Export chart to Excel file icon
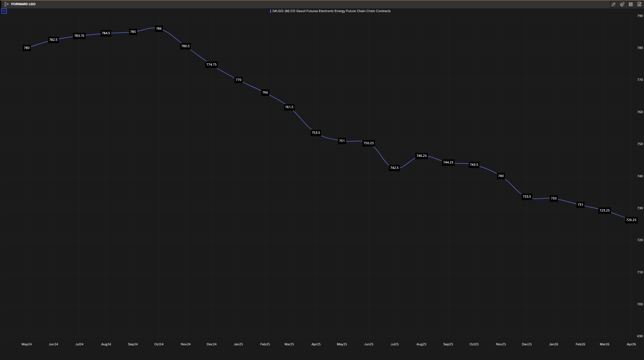 tap(639, 4)
